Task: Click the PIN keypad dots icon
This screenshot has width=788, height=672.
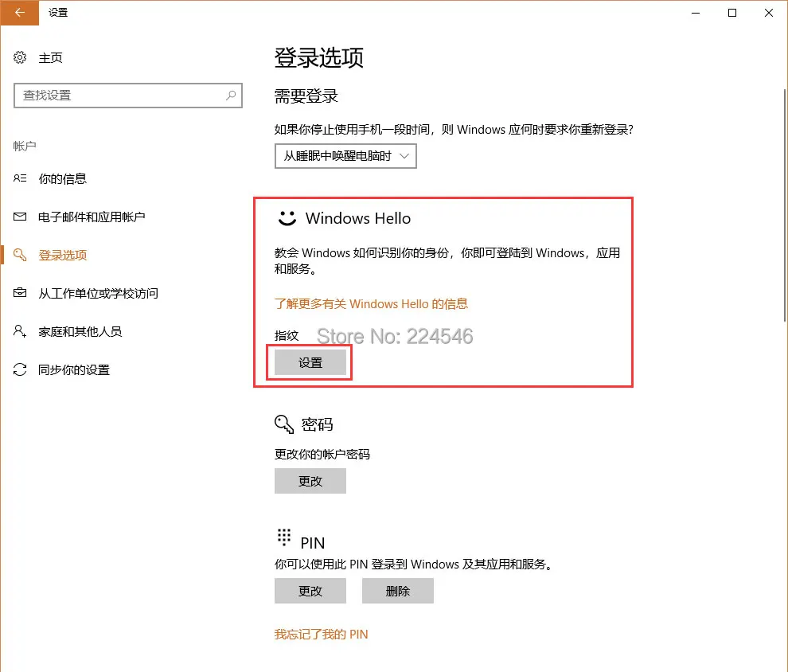Action: [x=284, y=537]
